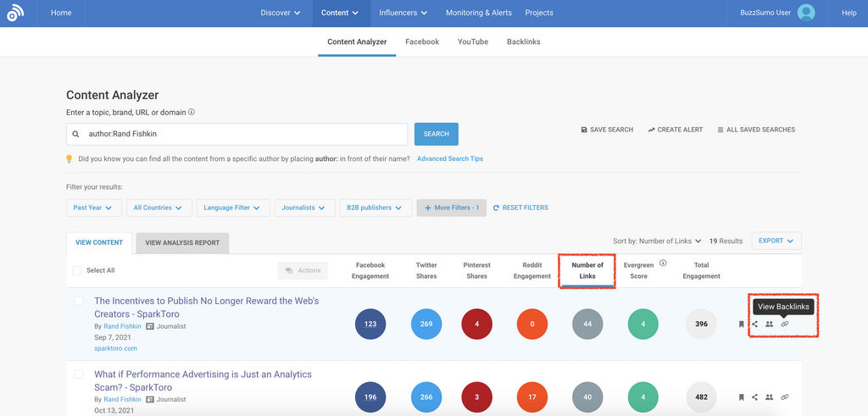Click the View Backlinks link icon in first row
The height and width of the screenshot is (416, 868).
click(x=784, y=324)
